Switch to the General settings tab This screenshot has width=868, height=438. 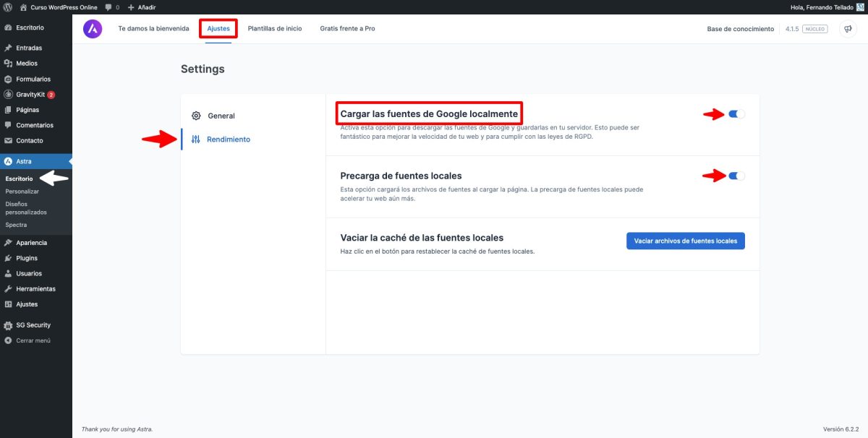(221, 116)
